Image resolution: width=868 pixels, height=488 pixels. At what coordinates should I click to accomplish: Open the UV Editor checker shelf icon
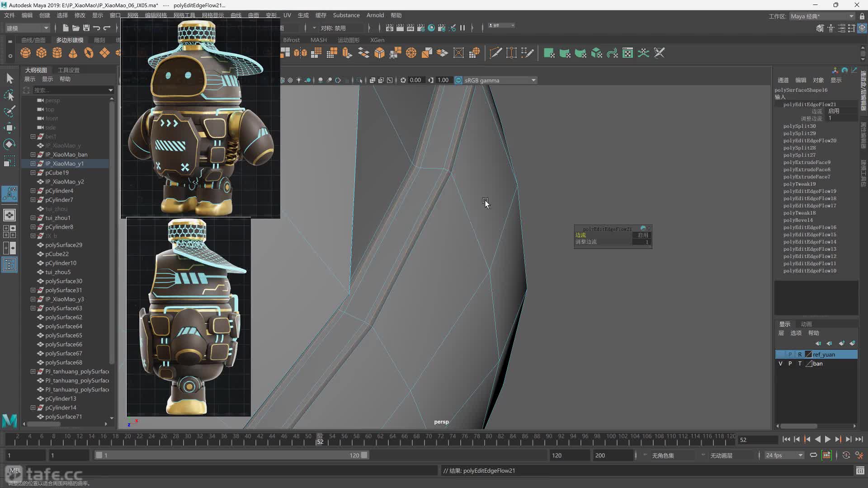(x=628, y=53)
